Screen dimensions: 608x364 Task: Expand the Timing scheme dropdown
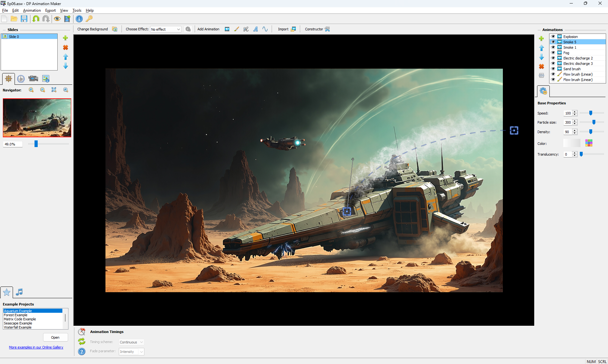[131, 342]
